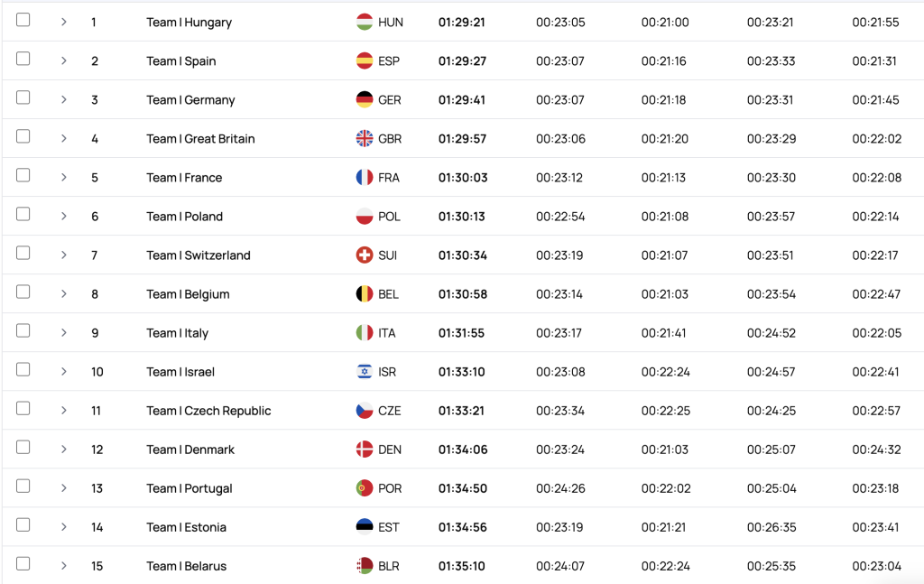The image size is (924, 584).
Task: Select the Team I Italy row checkbox
Action: pos(23,330)
